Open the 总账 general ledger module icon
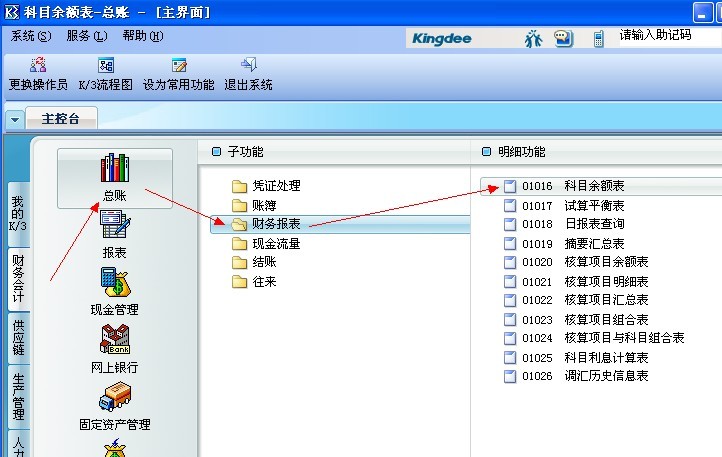722x457 pixels. (x=115, y=168)
